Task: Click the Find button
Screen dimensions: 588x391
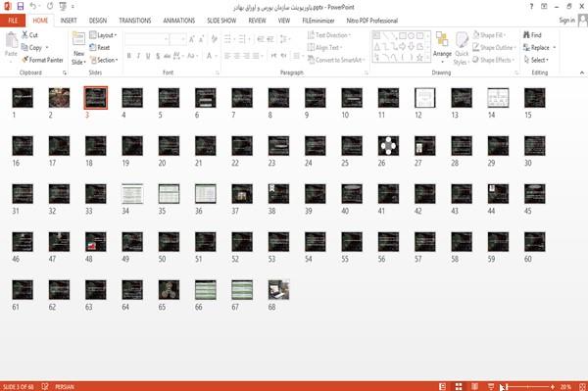Action: click(532, 35)
